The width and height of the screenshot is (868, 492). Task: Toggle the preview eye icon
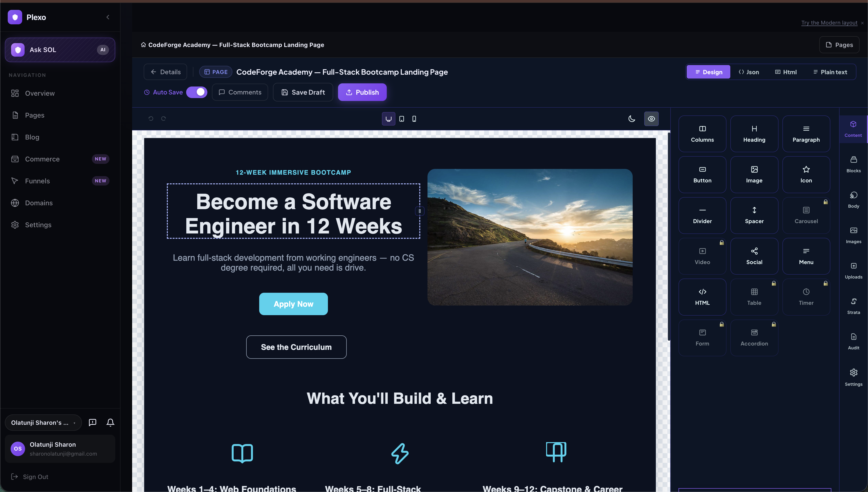coord(651,119)
